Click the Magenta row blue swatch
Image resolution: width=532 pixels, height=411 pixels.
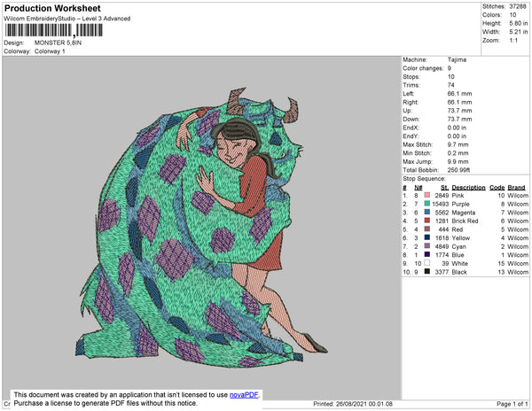pyautogui.click(x=427, y=212)
